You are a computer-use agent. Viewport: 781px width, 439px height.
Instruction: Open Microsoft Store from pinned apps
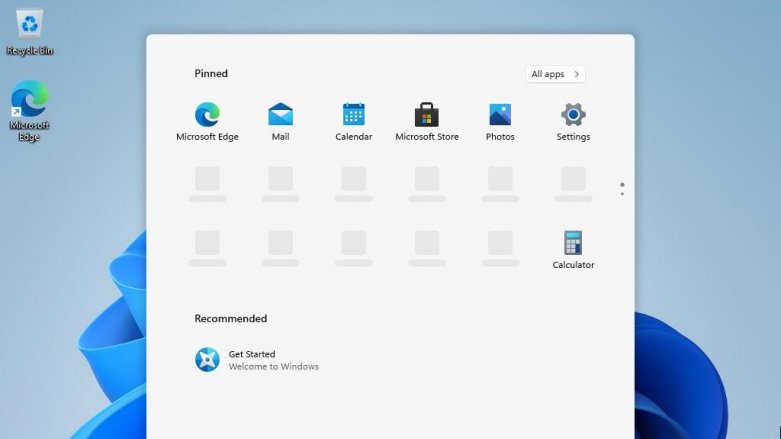click(x=427, y=122)
